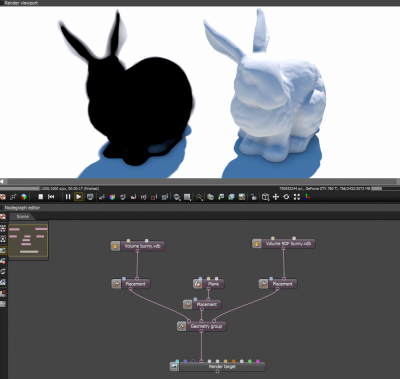The width and height of the screenshot is (400, 379).
Task: Click the scale/fullscreen arrows icon in the toolbar
Action: tap(297, 197)
